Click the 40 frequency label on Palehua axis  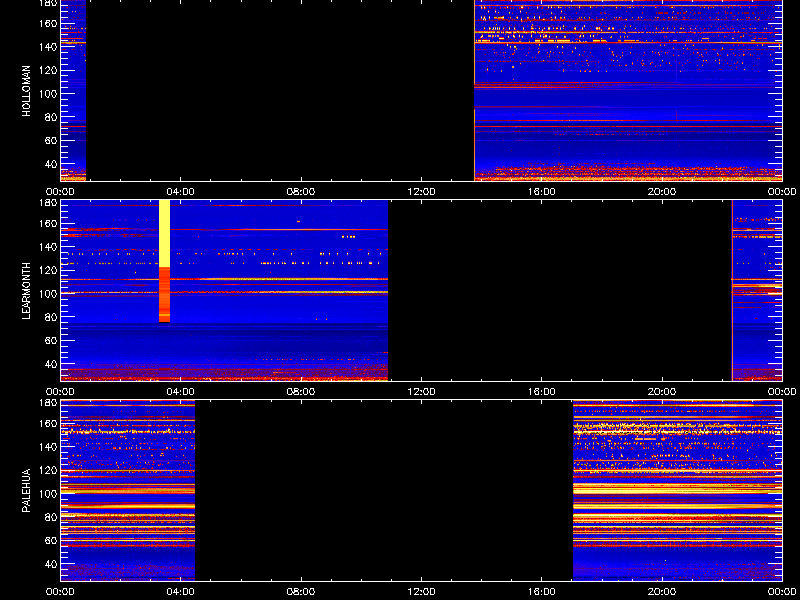pos(52,564)
